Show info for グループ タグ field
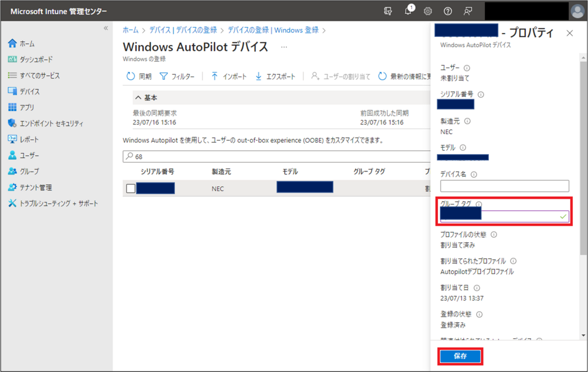588x372 pixels. [x=479, y=204]
